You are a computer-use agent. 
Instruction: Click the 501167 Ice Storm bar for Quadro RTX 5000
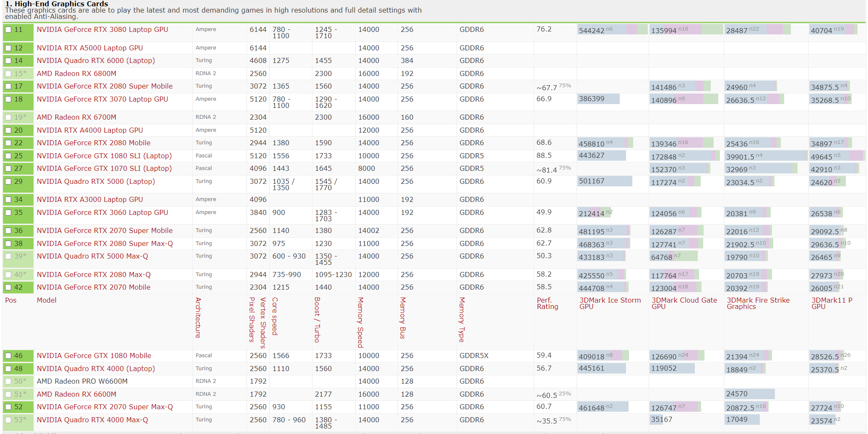(605, 181)
